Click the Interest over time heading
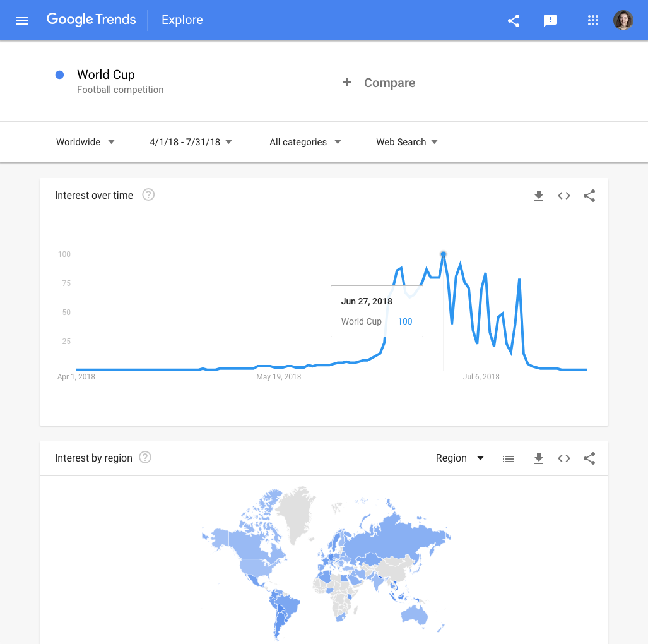The height and width of the screenshot is (644, 648). click(94, 195)
